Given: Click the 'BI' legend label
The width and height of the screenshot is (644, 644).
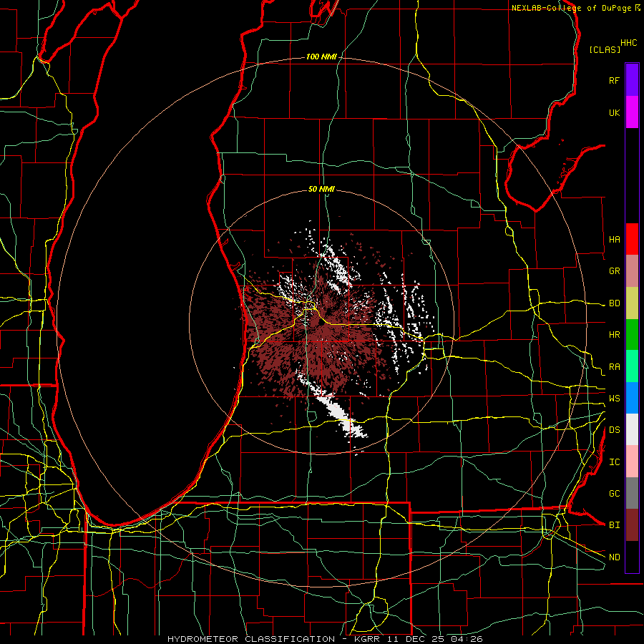Looking at the screenshot, I should 614,525.
